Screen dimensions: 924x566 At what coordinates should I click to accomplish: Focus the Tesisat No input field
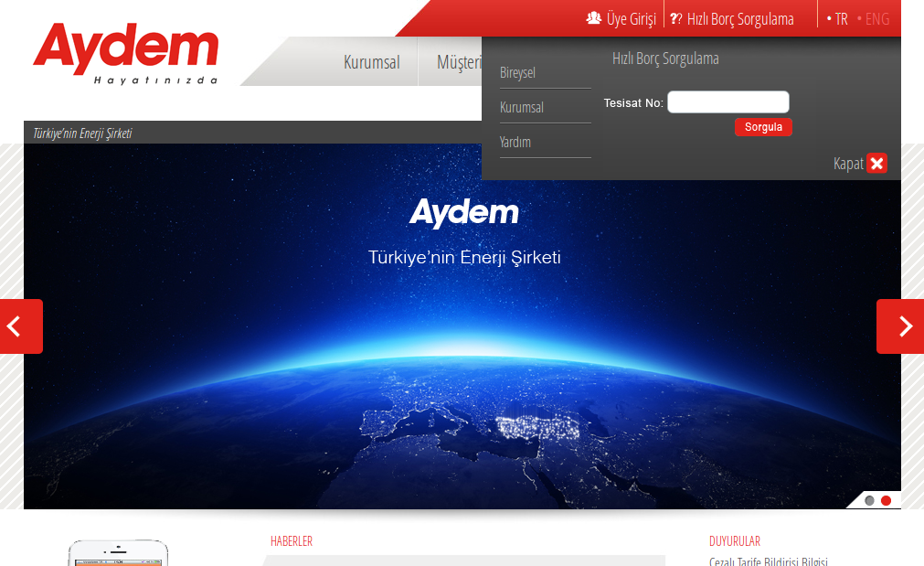click(728, 102)
